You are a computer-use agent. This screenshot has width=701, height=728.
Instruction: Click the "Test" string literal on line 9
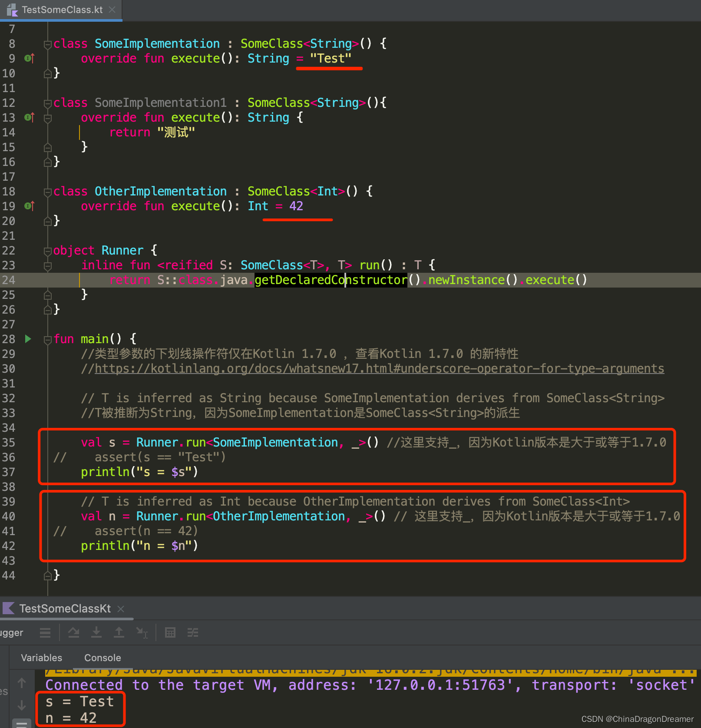331,58
